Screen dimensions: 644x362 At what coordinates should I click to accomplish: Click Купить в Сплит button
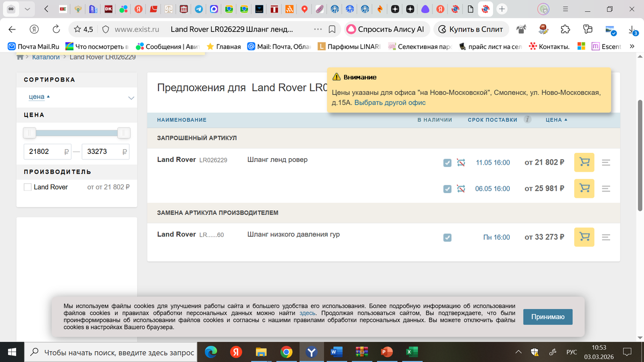click(471, 29)
